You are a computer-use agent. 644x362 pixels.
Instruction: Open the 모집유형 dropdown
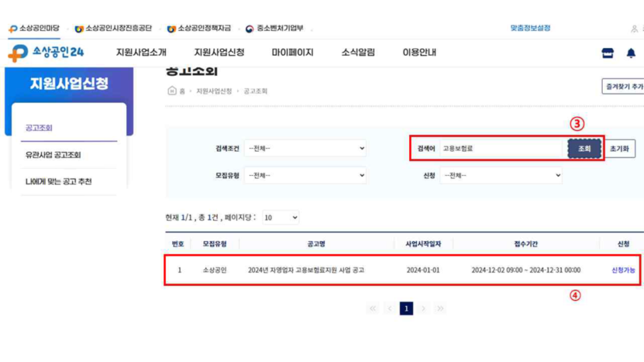306,175
